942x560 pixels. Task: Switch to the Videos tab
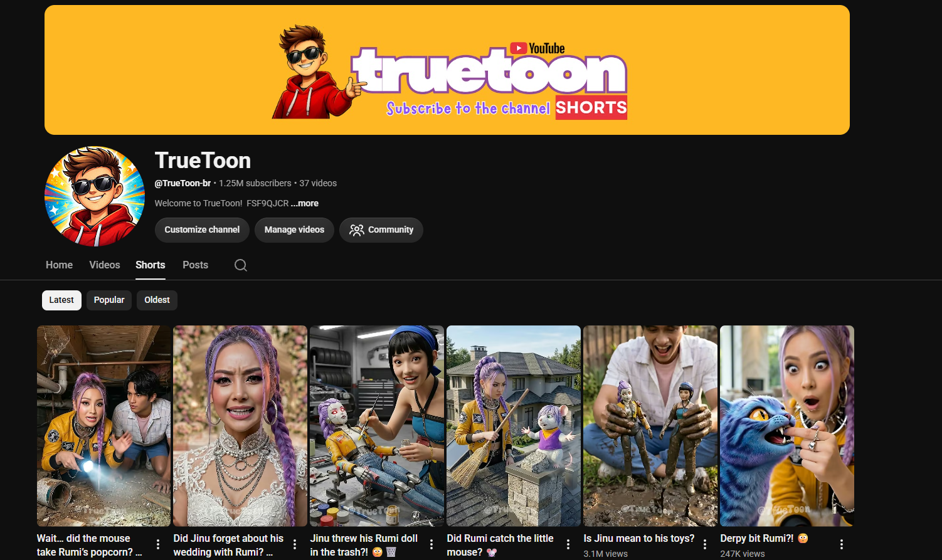point(105,265)
